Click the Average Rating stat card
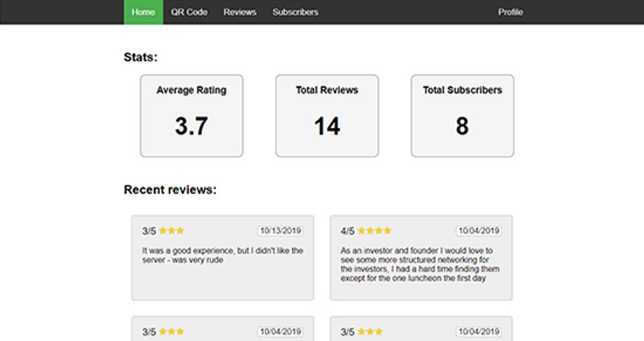 (191, 116)
